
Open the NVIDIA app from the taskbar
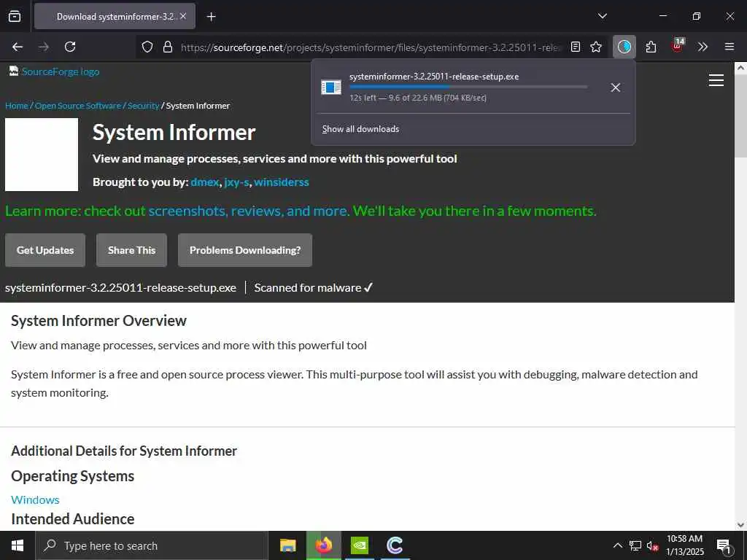360,545
